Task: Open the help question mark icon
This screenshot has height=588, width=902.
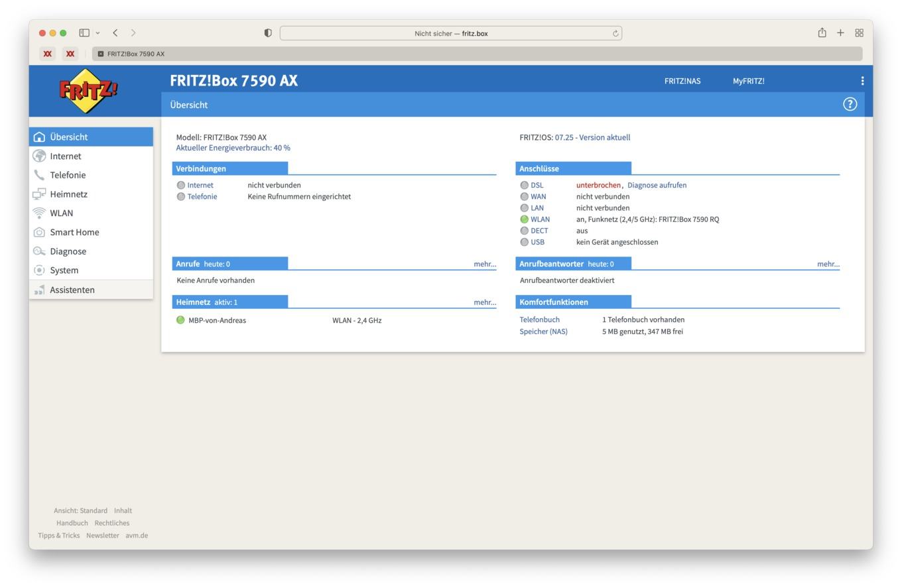Action: 850,104
